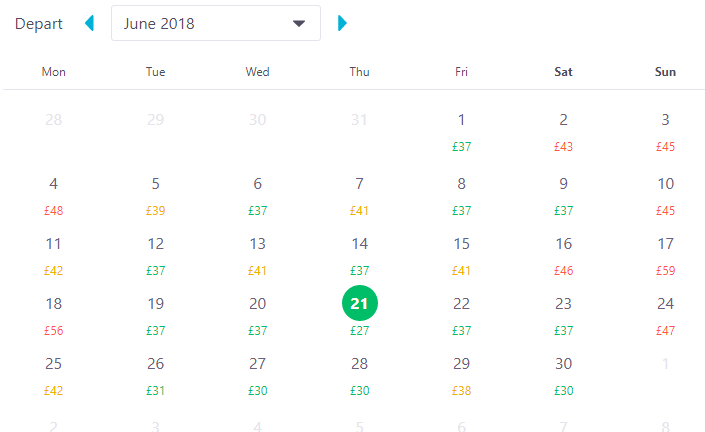Open the June 2018 month dropdown

click(x=216, y=23)
